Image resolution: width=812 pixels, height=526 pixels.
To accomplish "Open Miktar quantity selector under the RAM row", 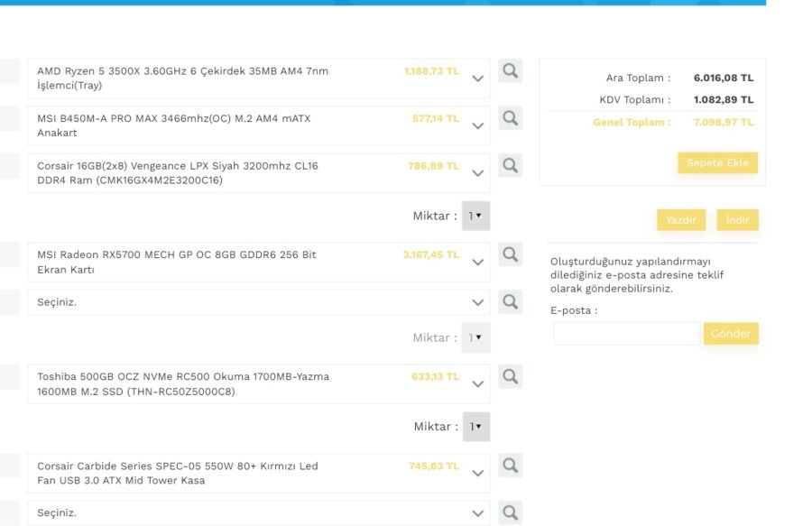I will pyautogui.click(x=475, y=216).
